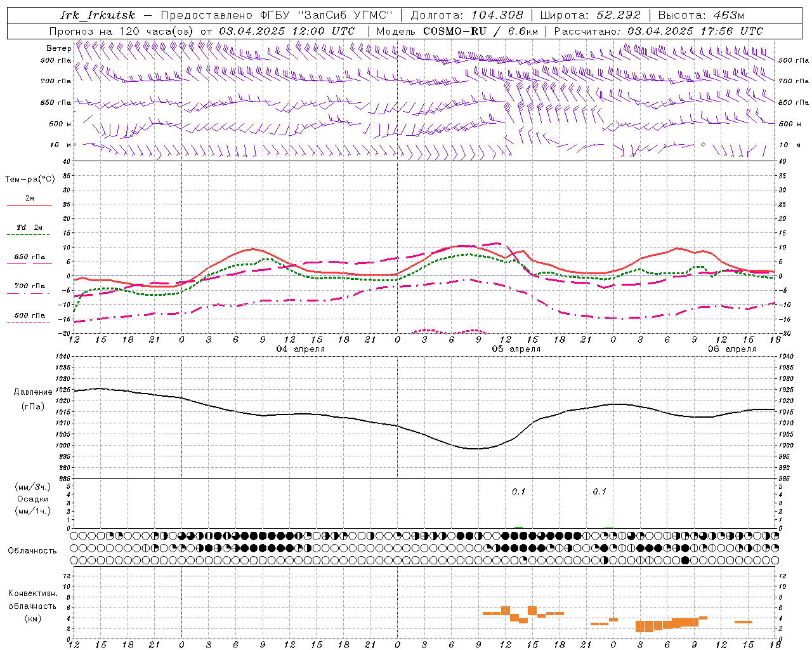
Task: Click the Высота: 463м header field
Action: tap(701, 15)
